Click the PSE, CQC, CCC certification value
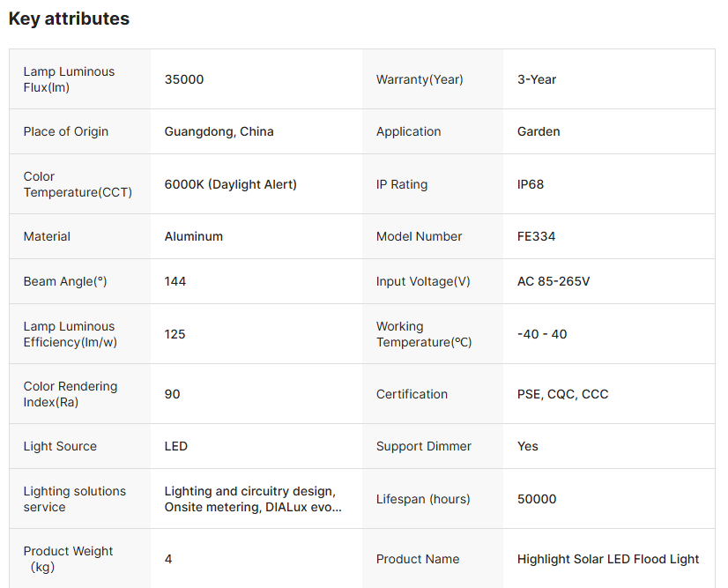The height and width of the screenshot is (588, 728). [562, 394]
